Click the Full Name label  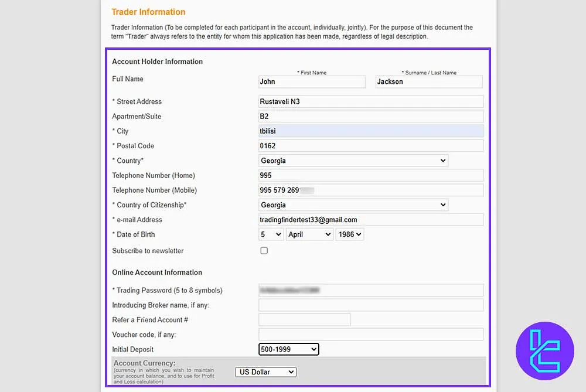[x=128, y=79]
